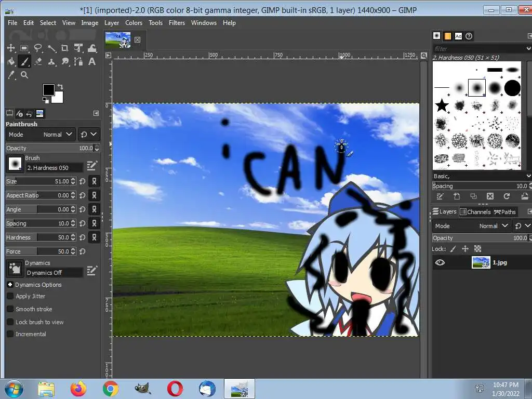Screen dimensions: 532x399
Task: Reset brush Size to default
Action: point(83,181)
